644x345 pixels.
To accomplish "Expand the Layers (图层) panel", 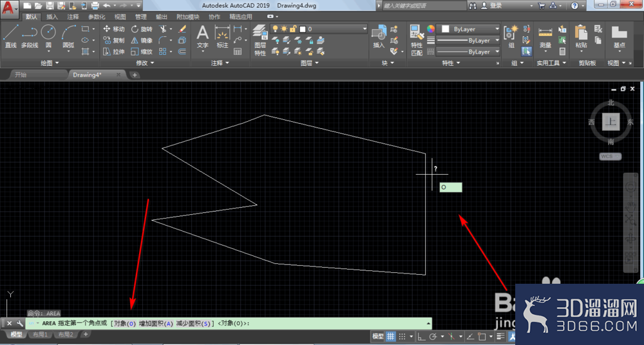I will pyautogui.click(x=309, y=63).
